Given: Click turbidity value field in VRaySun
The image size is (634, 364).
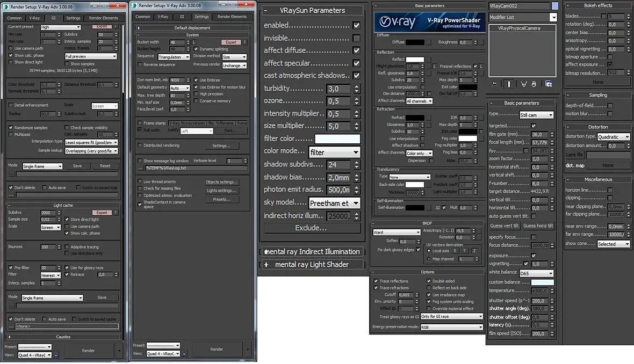Looking at the screenshot, I should [x=339, y=89].
